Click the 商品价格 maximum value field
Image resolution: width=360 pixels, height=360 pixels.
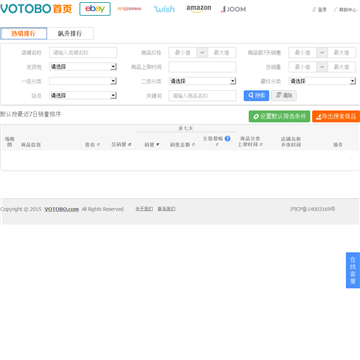[222, 52]
